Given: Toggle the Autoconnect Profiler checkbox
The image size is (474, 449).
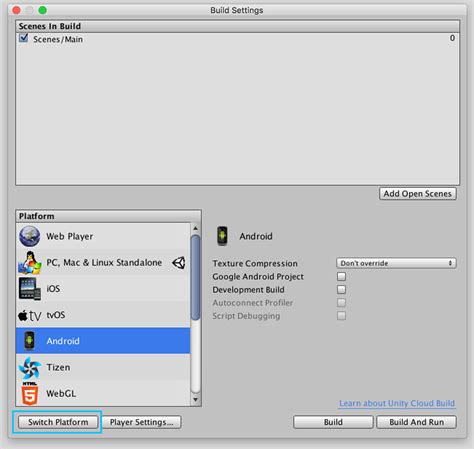Looking at the screenshot, I should [341, 303].
